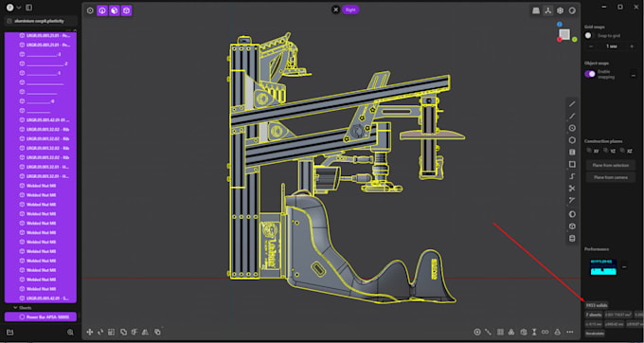Open the folder icon at sidebar bottom
Screen dimensions: 644x343
pos(10,333)
